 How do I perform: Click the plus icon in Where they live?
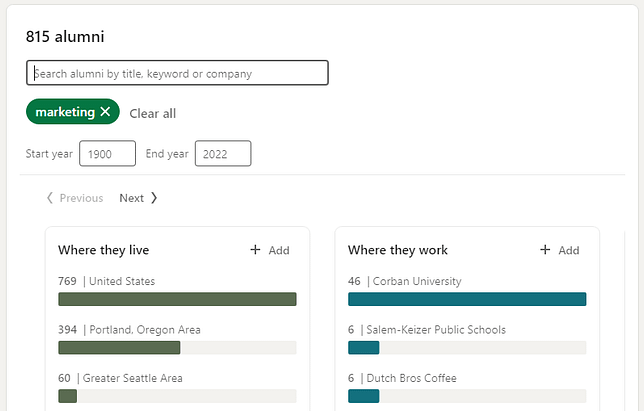point(255,250)
